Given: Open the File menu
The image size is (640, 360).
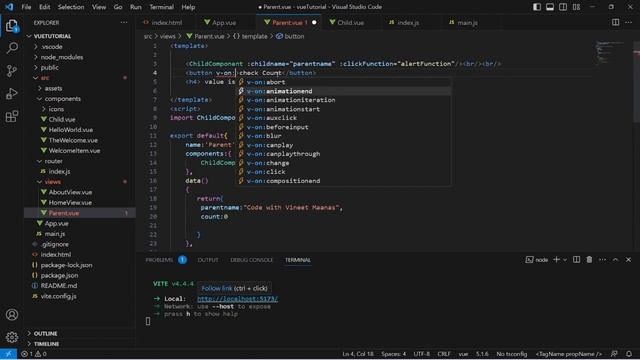Looking at the screenshot, I should pyautogui.click(x=26, y=7).
